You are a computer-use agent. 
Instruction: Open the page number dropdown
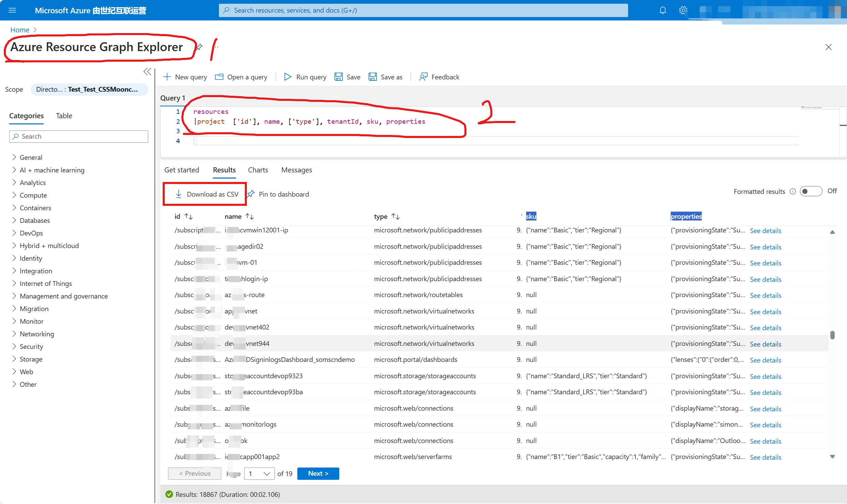[x=259, y=474]
